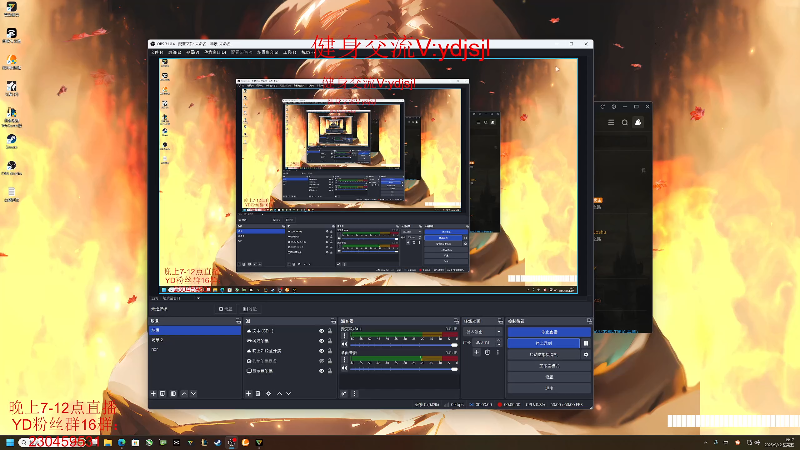Click the refresh icon in the background window title bar
Viewport: 800px width, 450px height.
pyautogui.click(x=603, y=107)
